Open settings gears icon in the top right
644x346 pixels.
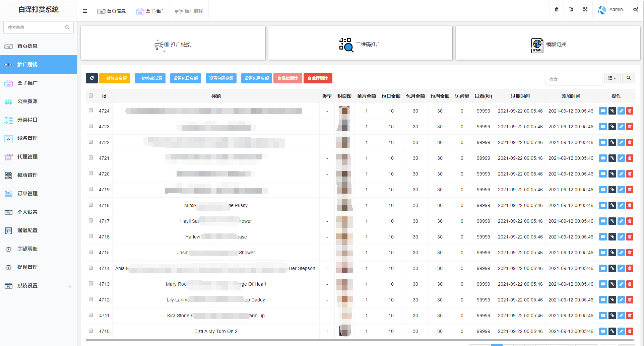(x=636, y=10)
